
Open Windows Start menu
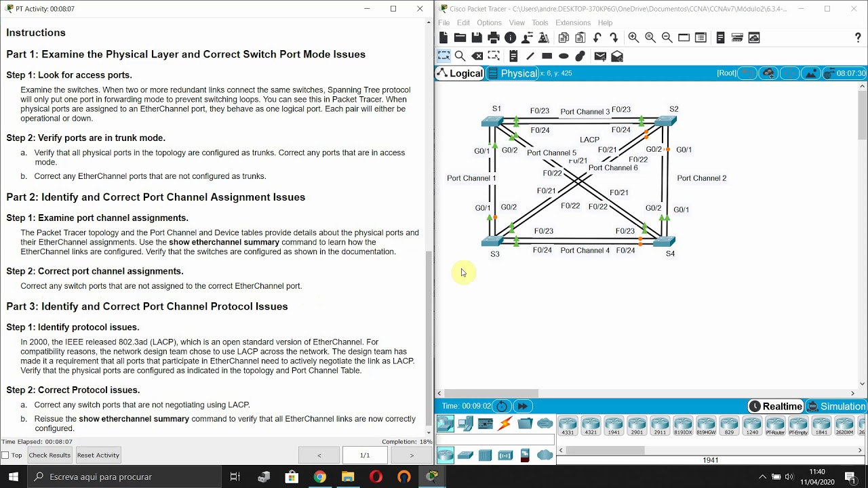tap(14, 476)
